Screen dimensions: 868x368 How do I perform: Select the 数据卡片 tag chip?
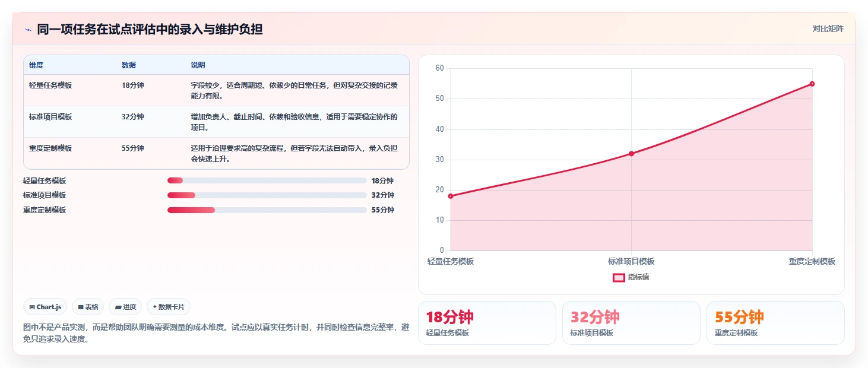(169, 307)
